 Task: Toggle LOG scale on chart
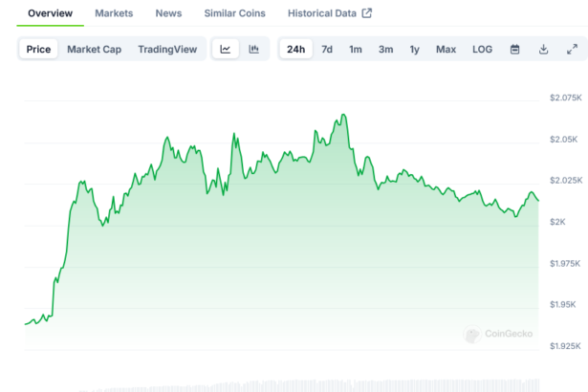483,50
